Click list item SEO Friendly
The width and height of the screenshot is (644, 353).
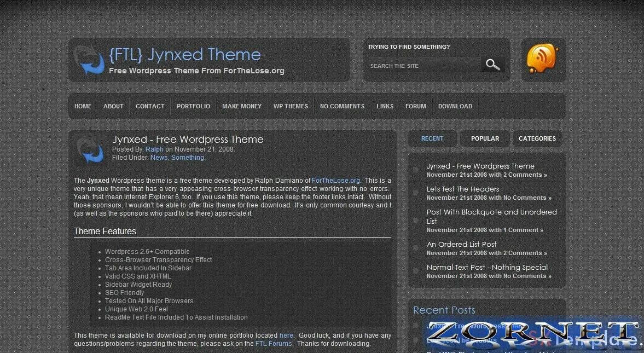pos(124,293)
